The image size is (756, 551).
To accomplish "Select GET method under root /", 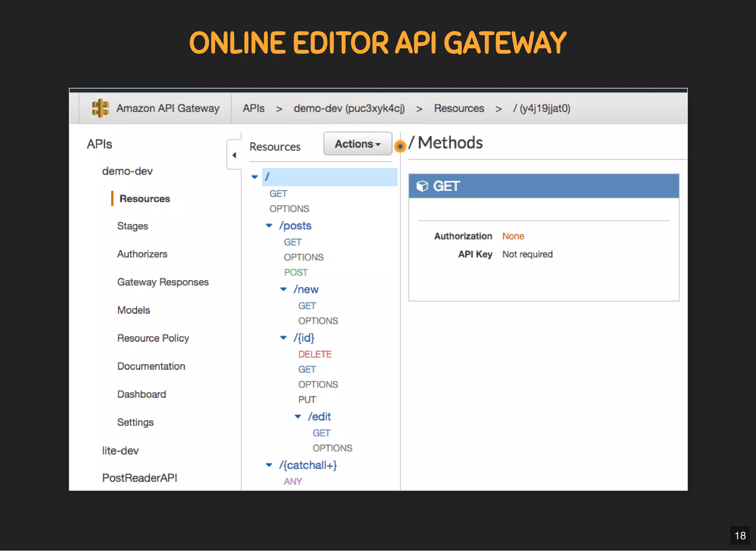I will (278, 194).
